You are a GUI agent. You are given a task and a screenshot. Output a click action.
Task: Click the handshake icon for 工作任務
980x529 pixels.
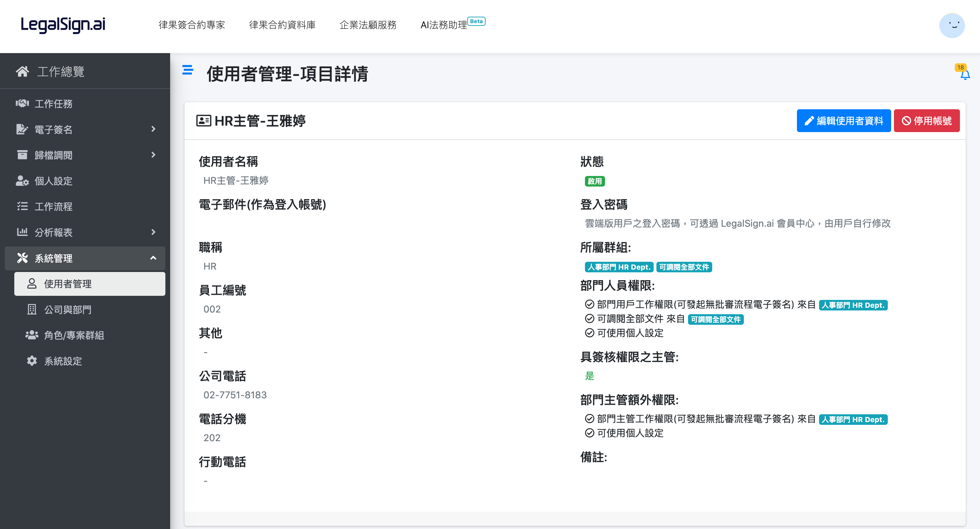[22, 103]
